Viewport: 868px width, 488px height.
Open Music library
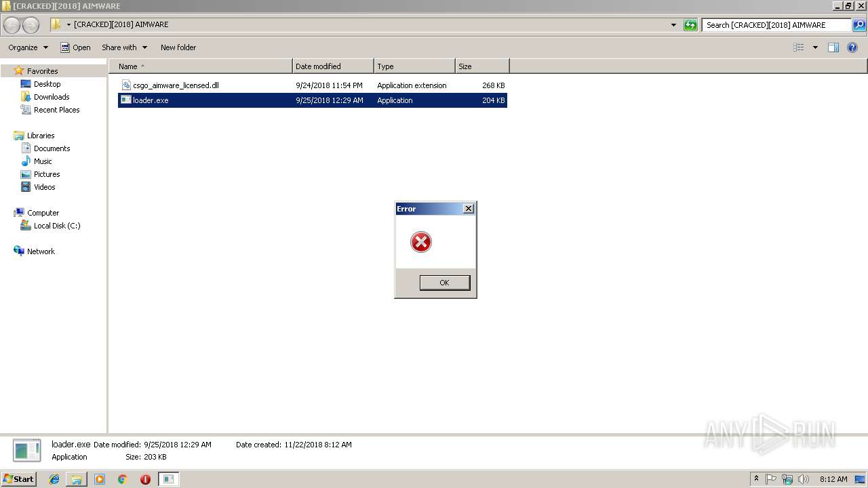[x=43, y=161]
